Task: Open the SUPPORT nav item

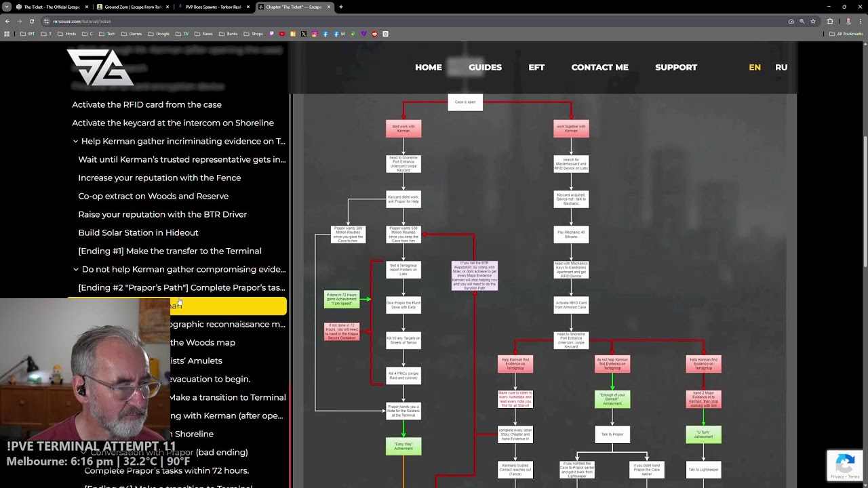Action: [676, 67]
